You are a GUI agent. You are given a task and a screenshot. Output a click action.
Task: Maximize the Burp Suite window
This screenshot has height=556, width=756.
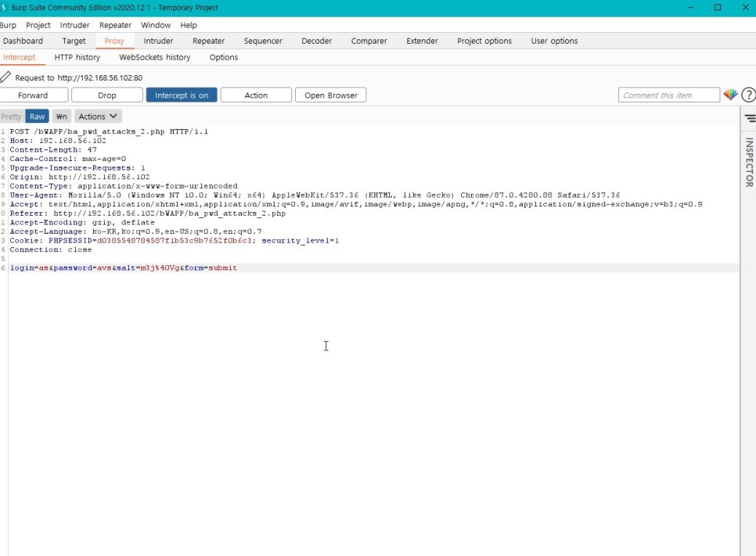pyautogui.click(x=718, y=7)
